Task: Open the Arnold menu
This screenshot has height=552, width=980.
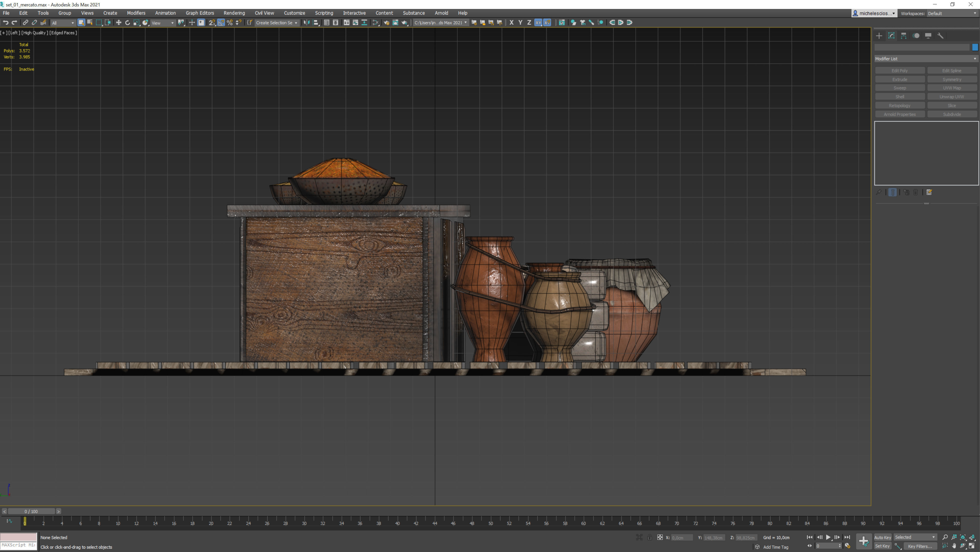Action: tap(441, 13)
